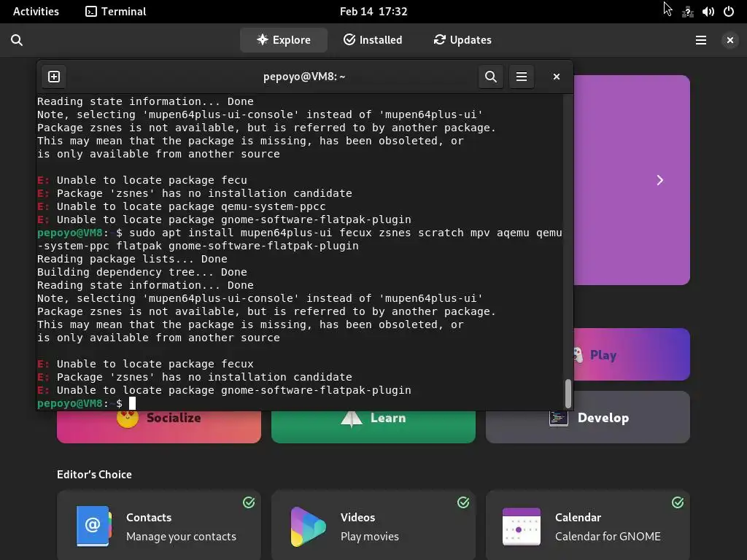The height and width of the screenshot is (560, 747).
Task: Click the Videos installed checkmark
Action: 463,502
